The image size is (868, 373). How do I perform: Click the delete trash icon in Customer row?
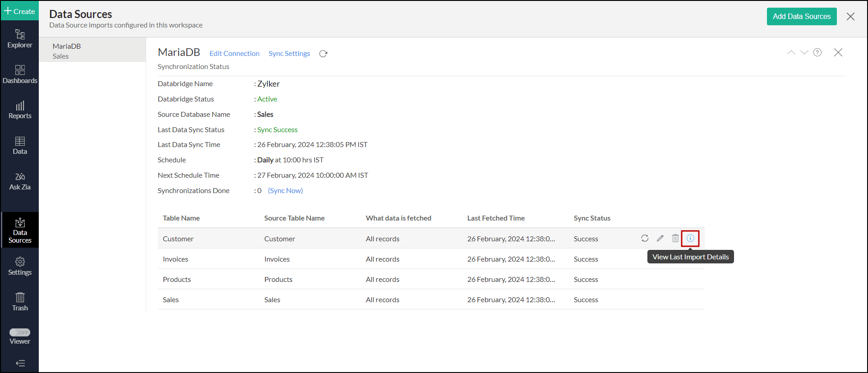pyautogui.click(x=675, y=238)
